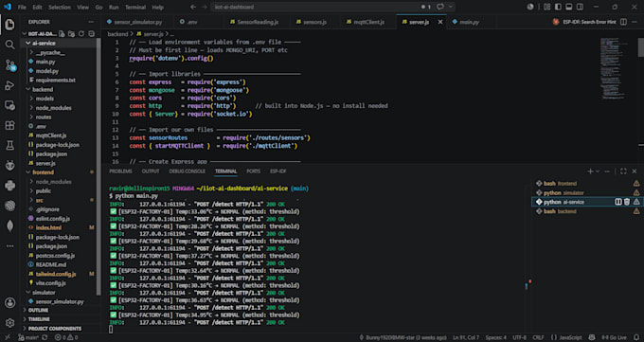Viewport: 644px width, 342px height.
Task: Open the Python extension view
Action: pos(9,186)
